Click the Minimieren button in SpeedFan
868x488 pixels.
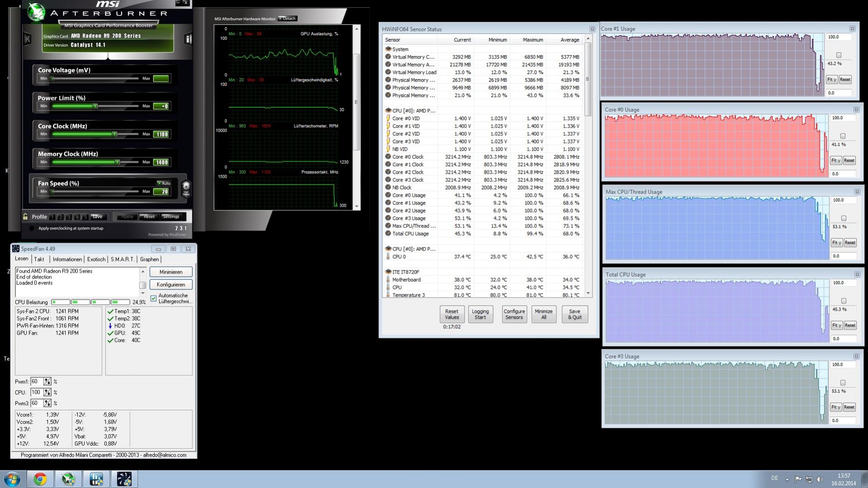tap(171, 272)
